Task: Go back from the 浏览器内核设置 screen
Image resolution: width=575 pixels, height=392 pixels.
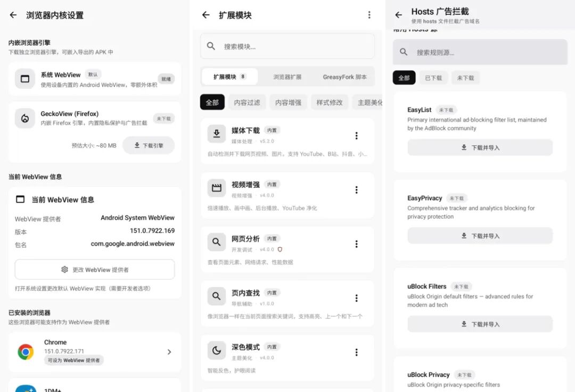Action: (13, 15)
